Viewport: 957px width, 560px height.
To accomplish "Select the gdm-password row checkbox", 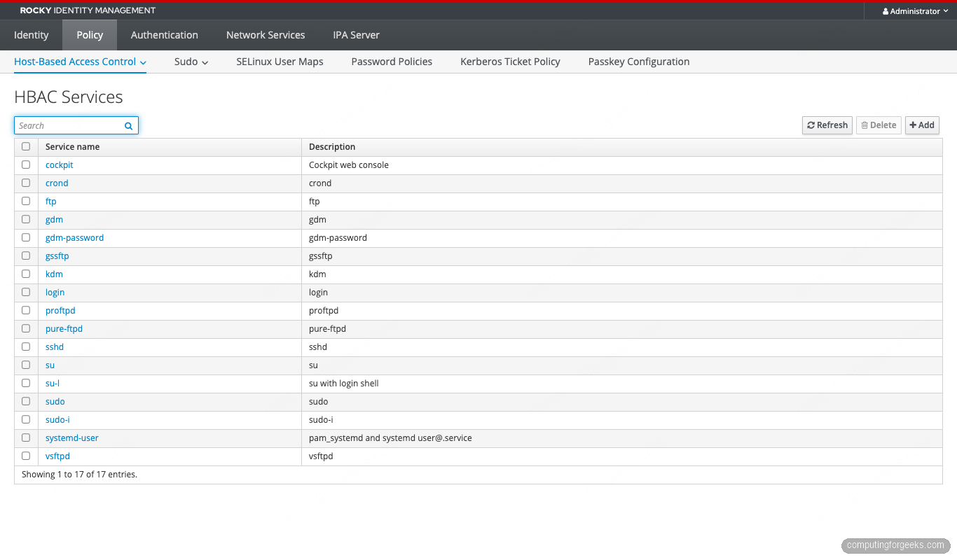I will pos(26,237).
